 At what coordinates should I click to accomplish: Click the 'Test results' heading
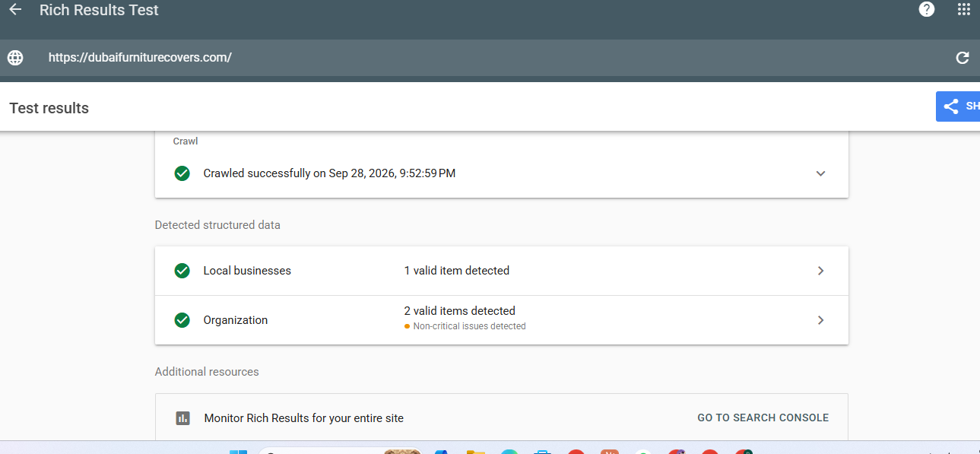coord(49,108)
